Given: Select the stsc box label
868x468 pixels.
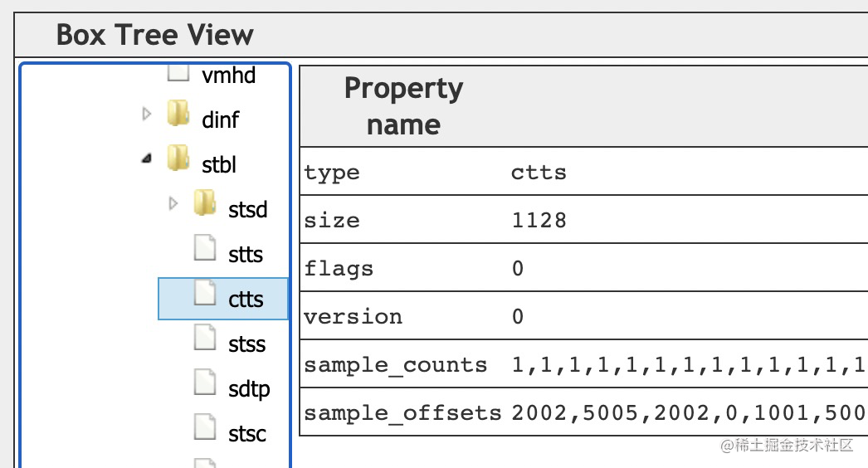Looking at the screenshot, I should pyautogui.click(x=247, y=434).
